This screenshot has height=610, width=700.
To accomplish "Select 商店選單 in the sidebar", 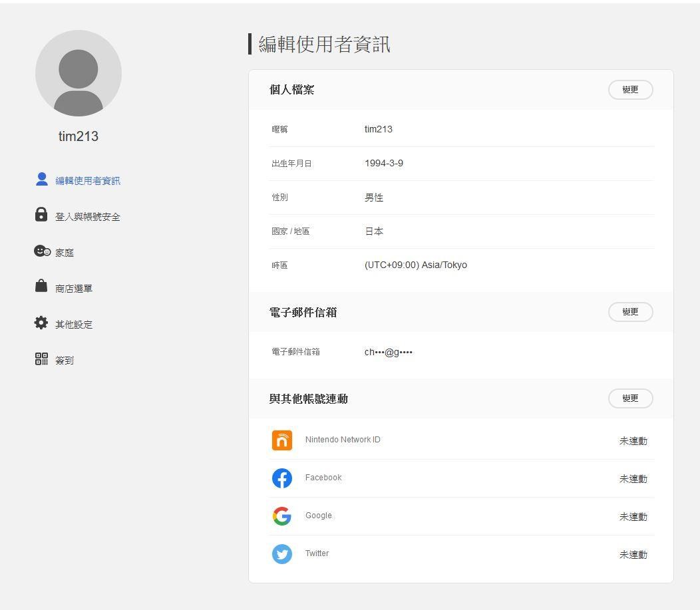I will (74, 289).
